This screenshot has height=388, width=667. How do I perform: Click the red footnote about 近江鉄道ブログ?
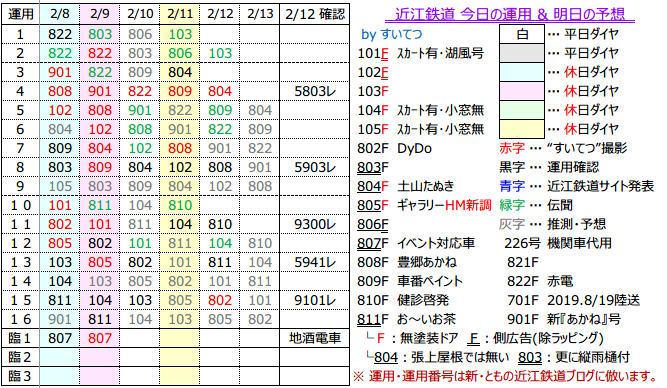tap(505, 376)
